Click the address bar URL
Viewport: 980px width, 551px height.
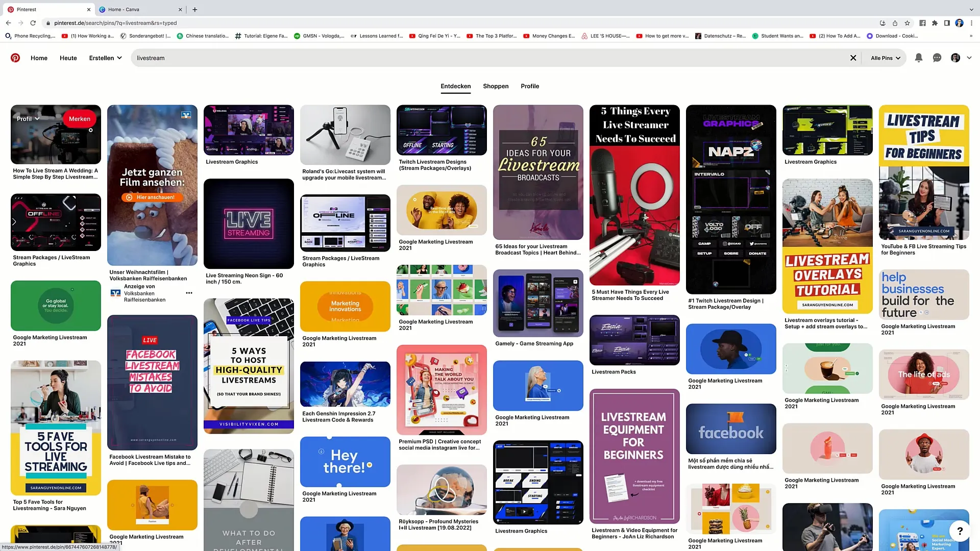(115, 22)
